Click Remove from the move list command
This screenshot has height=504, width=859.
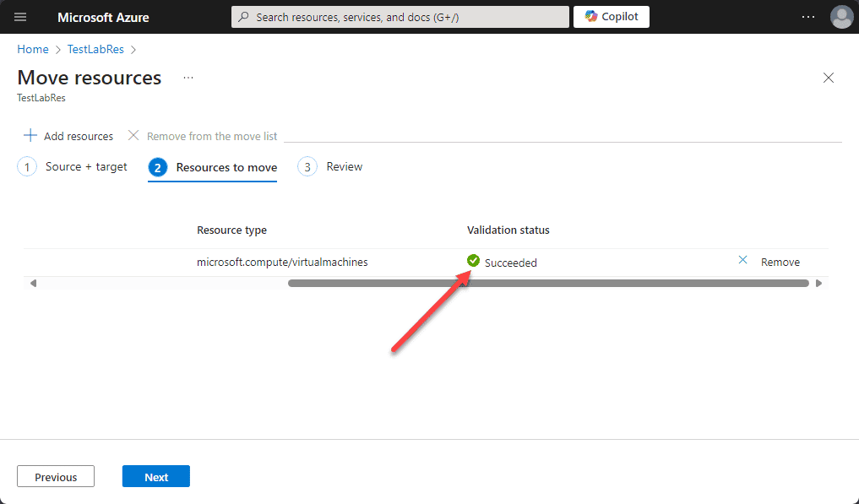[203, 136]
